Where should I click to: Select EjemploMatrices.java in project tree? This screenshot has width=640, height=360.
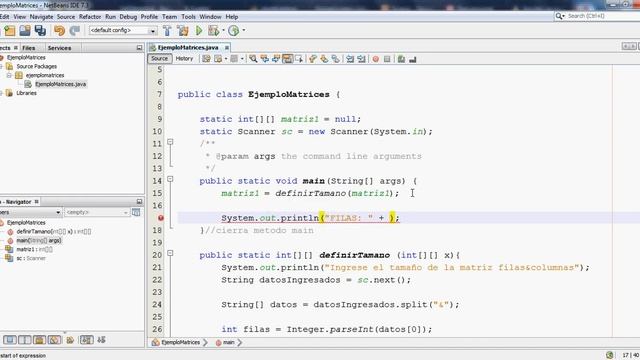(x=60, y=84)
